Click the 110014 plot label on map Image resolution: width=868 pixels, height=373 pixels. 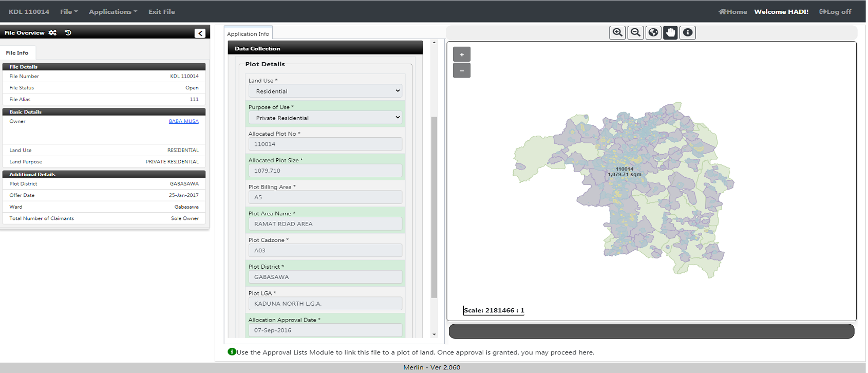[x=625, y=169]
